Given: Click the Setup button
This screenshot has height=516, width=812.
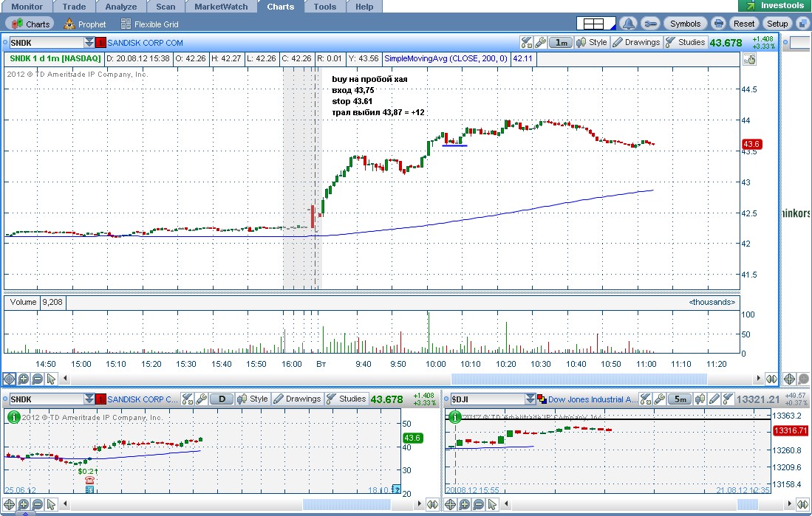Looking at the screenshot, I should coord(777,24).
